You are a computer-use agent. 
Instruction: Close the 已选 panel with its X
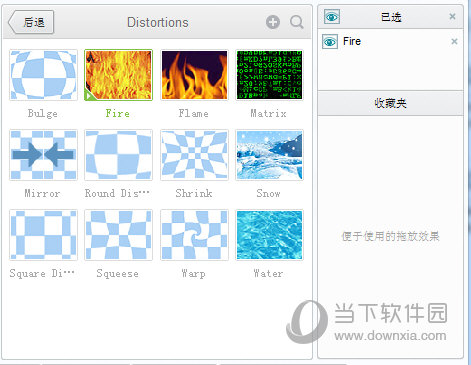[x=452, y=16]
